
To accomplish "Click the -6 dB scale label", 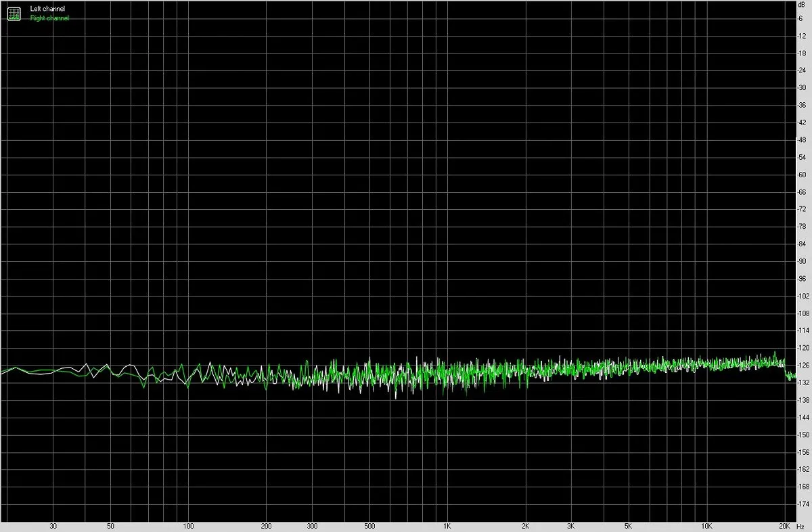I will [800, 18].
